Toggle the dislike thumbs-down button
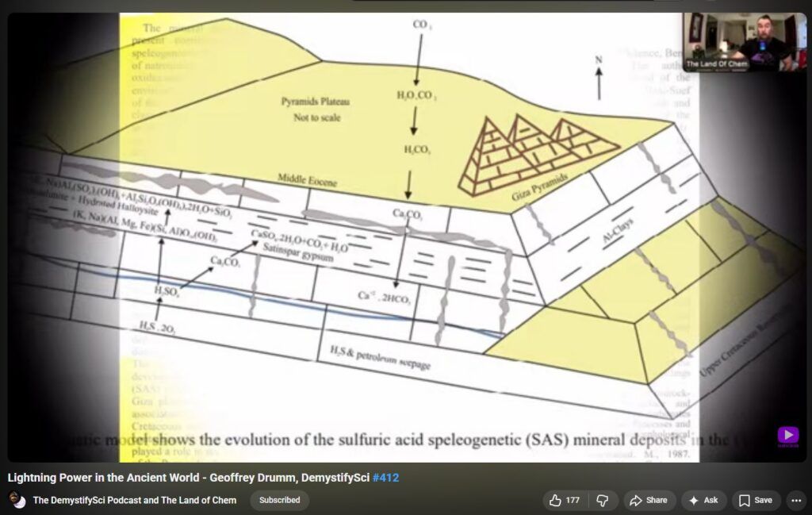 point(603,500)
